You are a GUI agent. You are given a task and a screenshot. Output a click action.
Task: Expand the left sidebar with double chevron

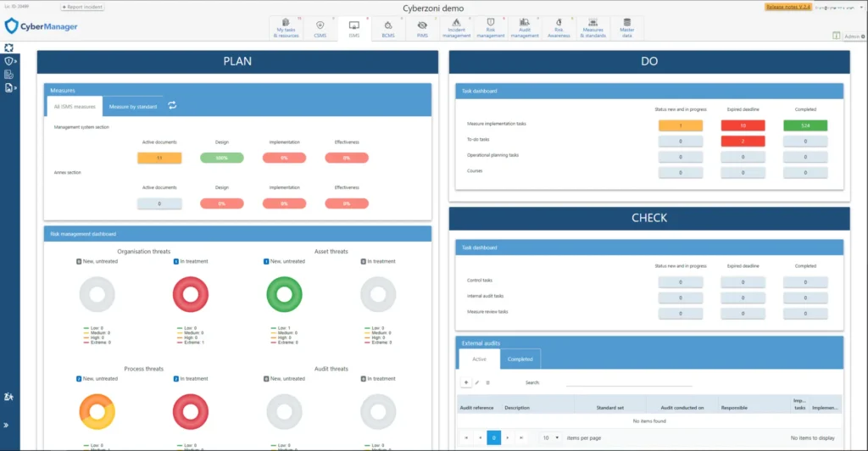tap(8, 426)
